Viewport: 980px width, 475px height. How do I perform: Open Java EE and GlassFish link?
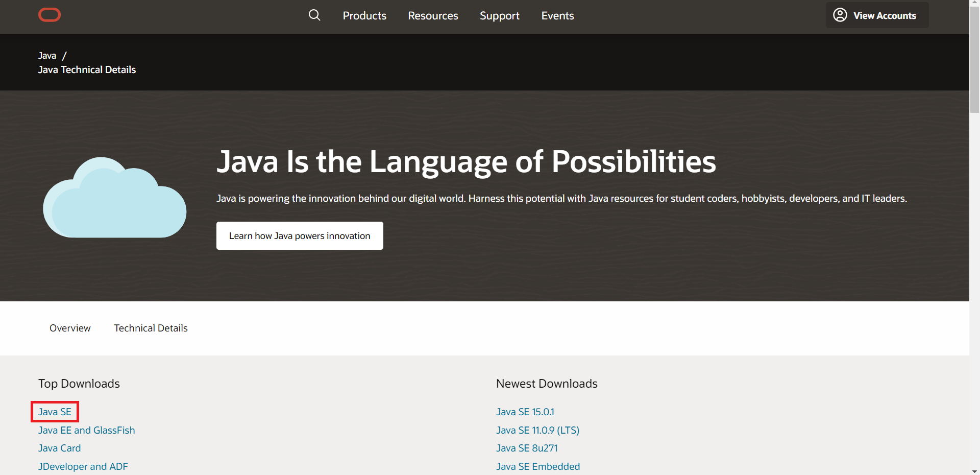[x=86, y=430]
